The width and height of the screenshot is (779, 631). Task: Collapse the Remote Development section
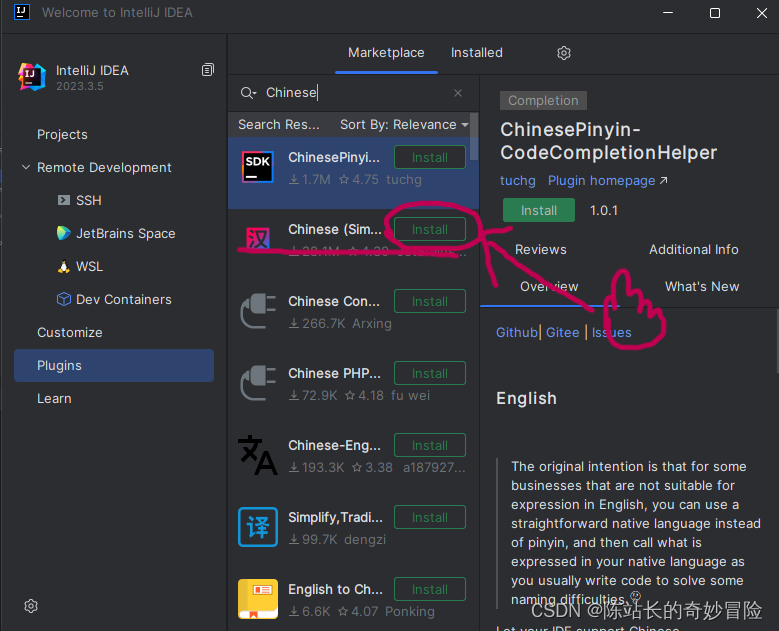(x=26, y=167)
